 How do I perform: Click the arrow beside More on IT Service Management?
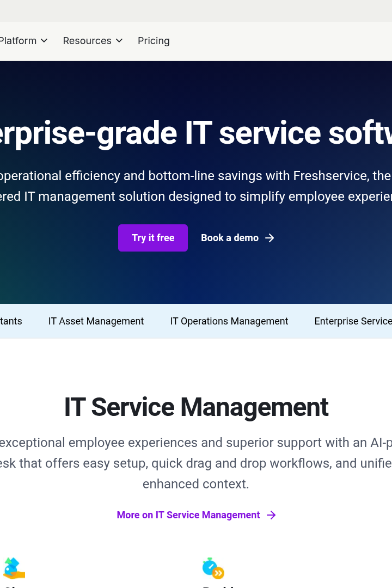271,515
